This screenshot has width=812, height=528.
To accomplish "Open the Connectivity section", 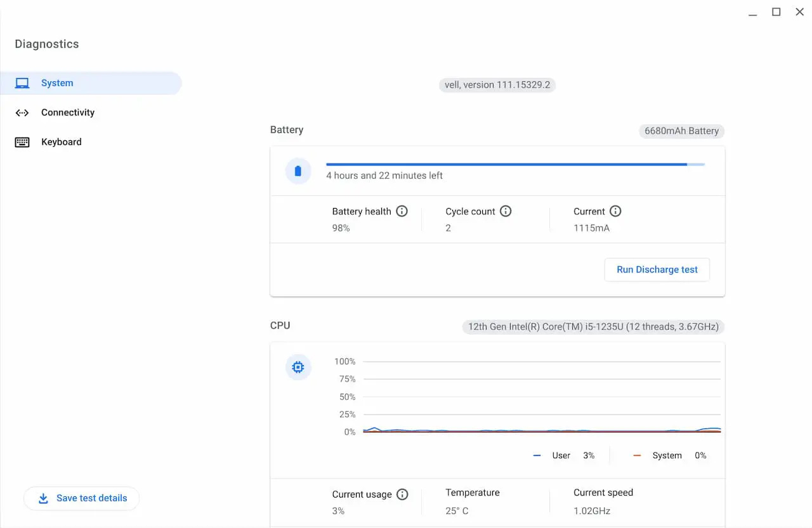I will click(91, 113).
